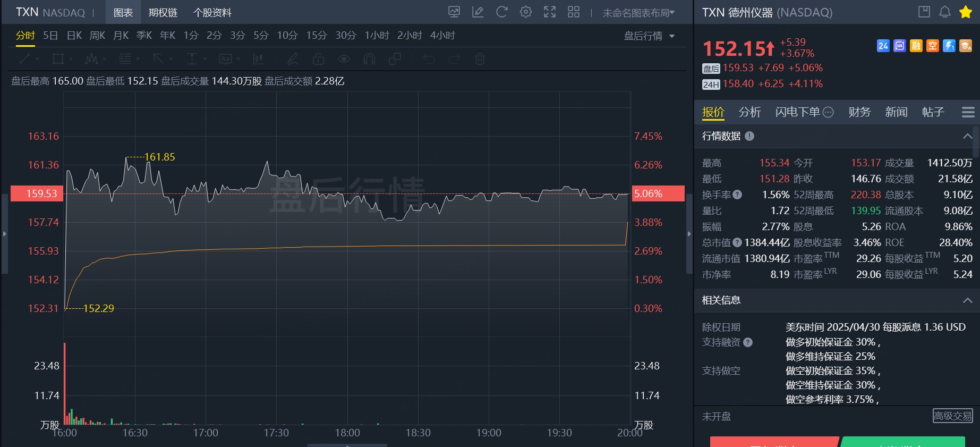The width and height of the screenshot is (980, 447).
Task: Open the 未命名图表布局 layout dropdown
Action: pos(638,13)
